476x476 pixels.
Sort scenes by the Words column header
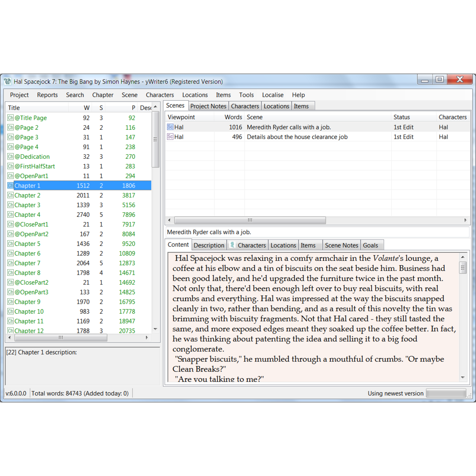click(233, 117)
